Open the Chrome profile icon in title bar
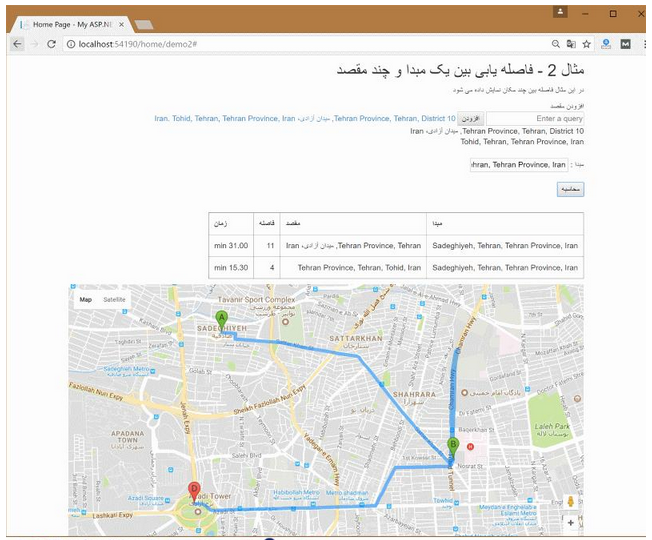This screenshot has width=652, height=540. coord(560,12)
